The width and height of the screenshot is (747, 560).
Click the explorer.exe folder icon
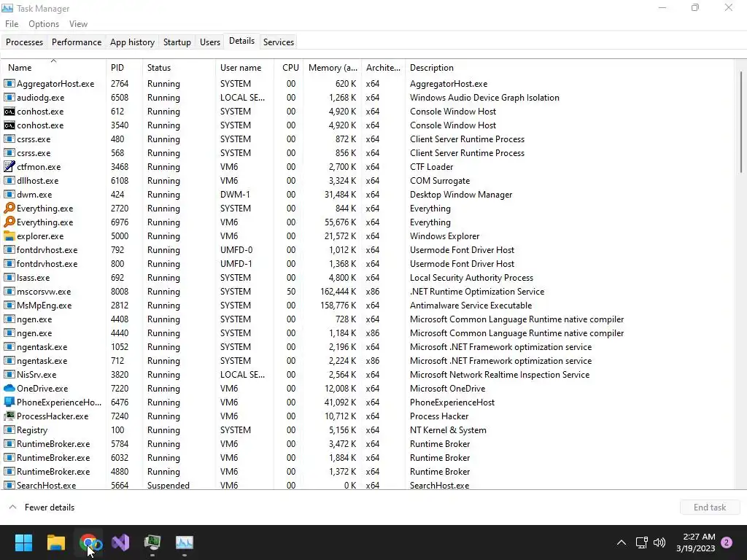(x=9, y=236)
